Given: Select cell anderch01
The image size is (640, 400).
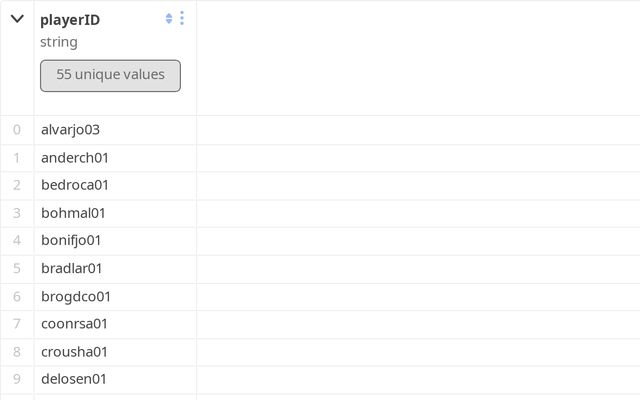Looking at the screenshot, I should click(x=75, y=158).
